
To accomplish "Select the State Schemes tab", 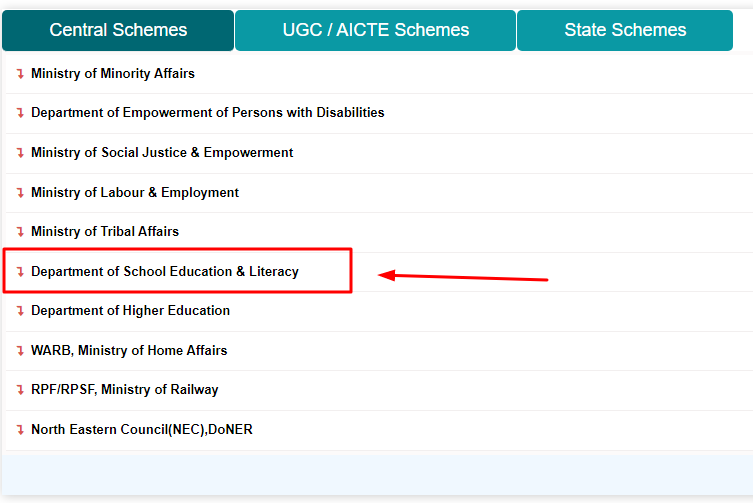I will click(625, 30).
